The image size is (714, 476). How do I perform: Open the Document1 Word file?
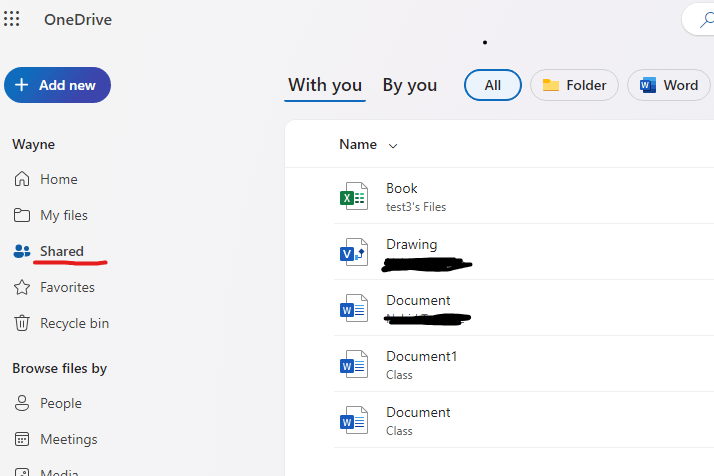coord(421,356)
